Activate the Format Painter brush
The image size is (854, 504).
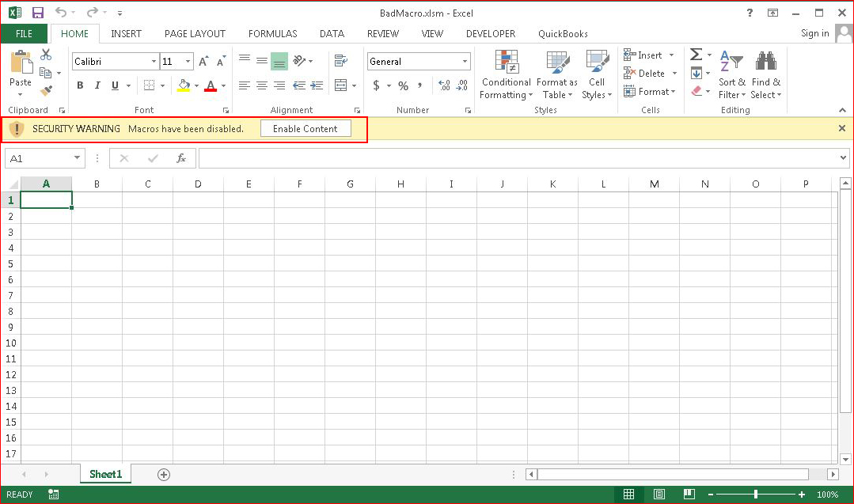(x=46, y=90)
